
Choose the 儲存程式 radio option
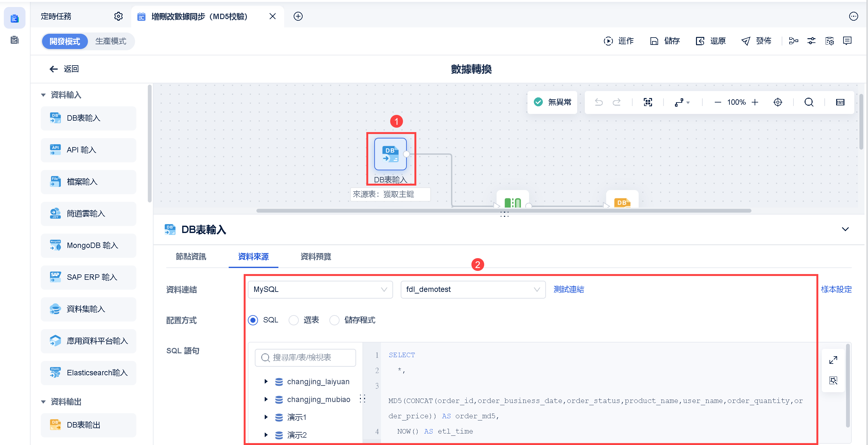334,320
